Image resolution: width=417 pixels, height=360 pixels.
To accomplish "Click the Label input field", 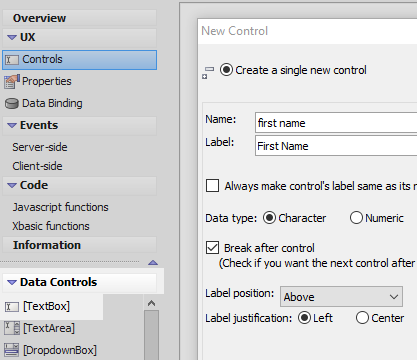I will point(336,146).
